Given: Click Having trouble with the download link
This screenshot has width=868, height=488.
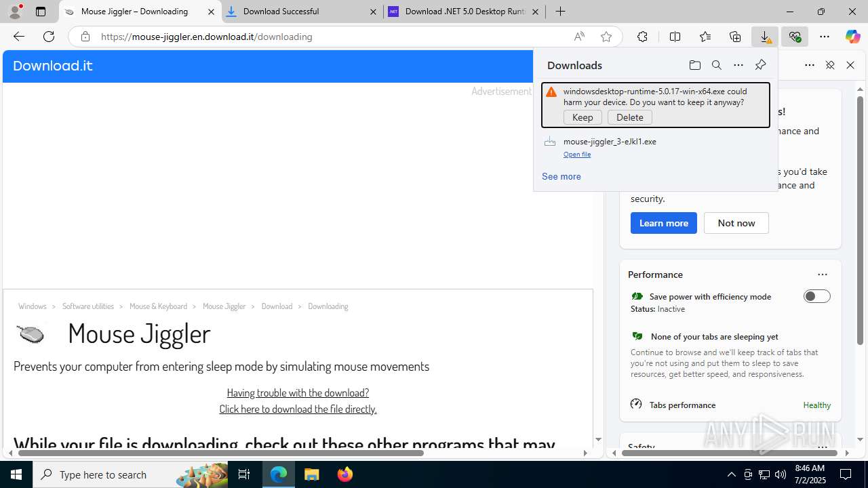Looking at the screenshot, I should [298, 392].
